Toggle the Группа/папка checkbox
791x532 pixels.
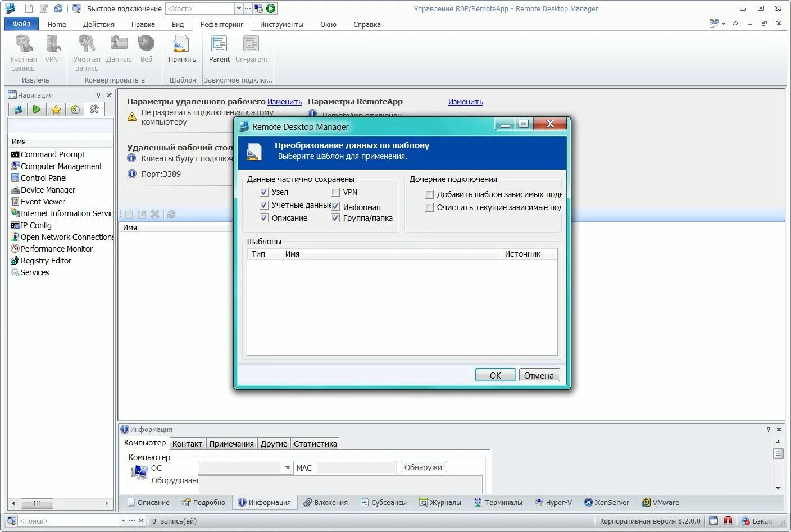(x=335, y=218)
